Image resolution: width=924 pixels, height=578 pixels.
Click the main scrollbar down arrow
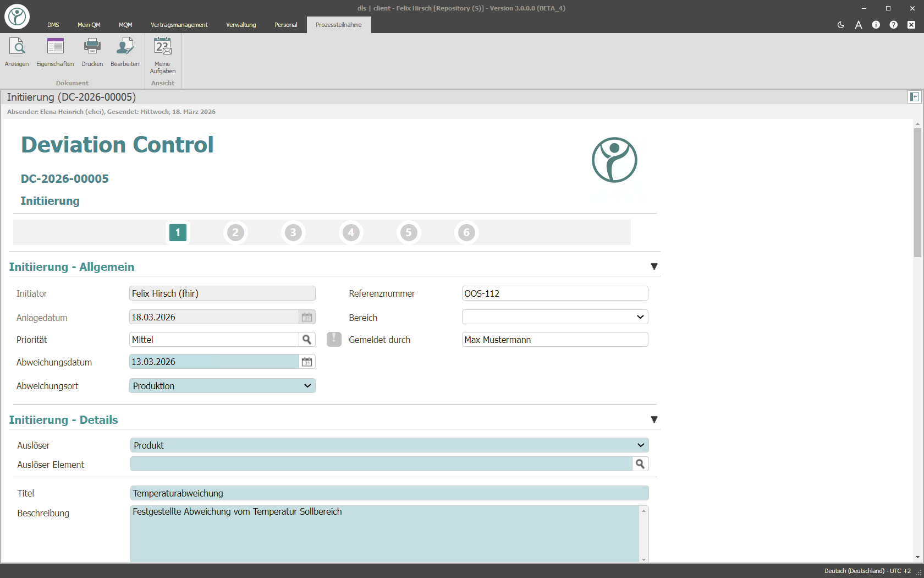pyautogui.click(x=917, y=558)
